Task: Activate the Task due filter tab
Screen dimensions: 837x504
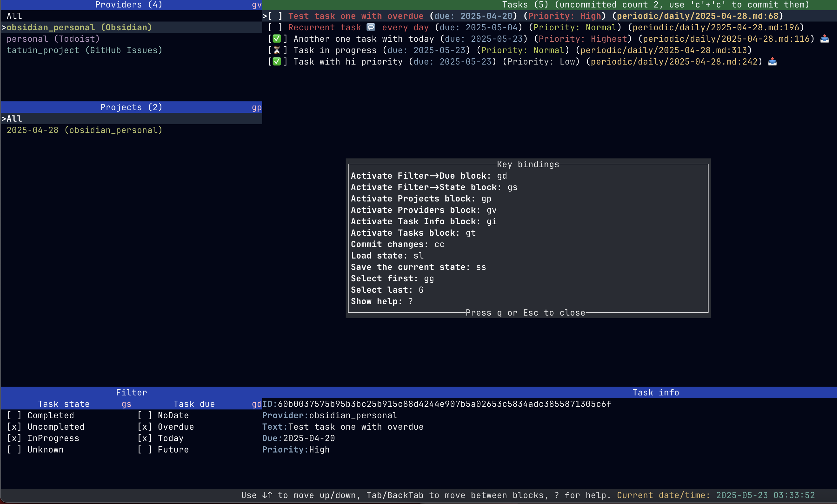Action: 194,404
